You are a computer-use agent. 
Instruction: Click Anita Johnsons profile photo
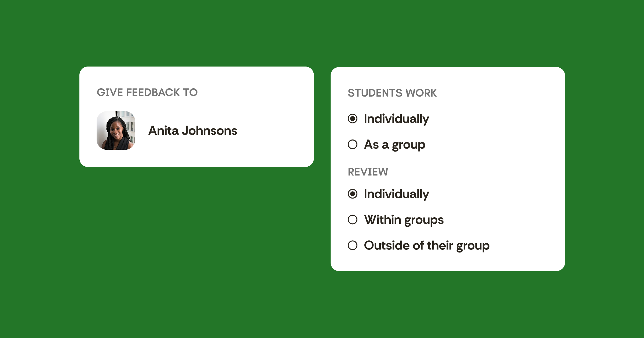[x=116, y=130]
